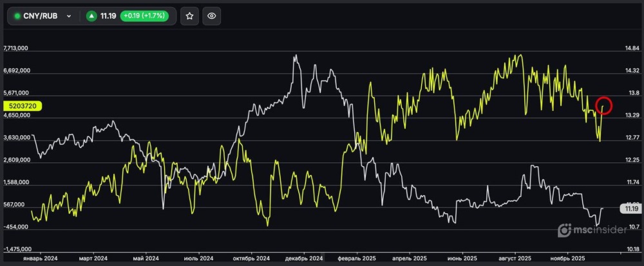Select the ноябрь 2025 date on the time axis

(x=567, y=259)
